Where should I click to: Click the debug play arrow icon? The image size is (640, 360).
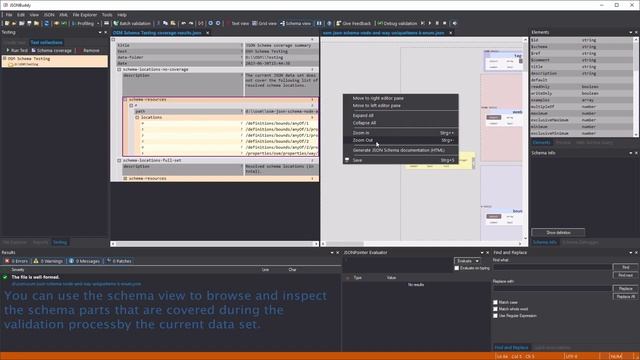430,23
